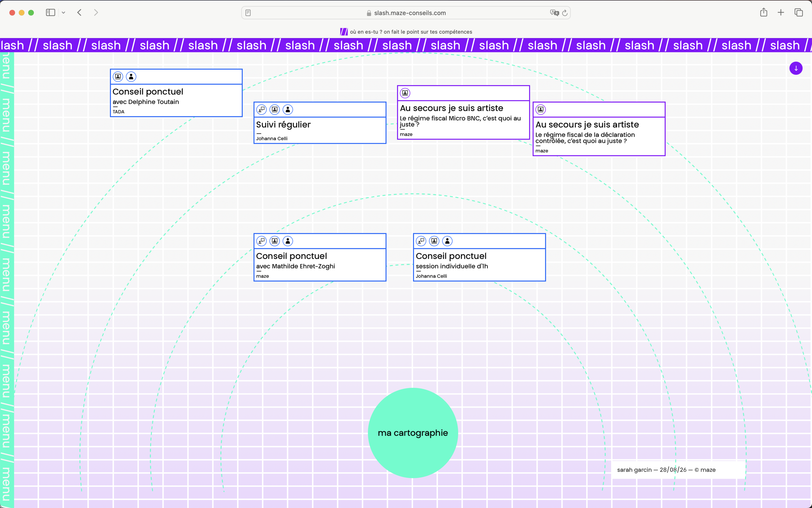Image resolution: width=812 pixels, height=508 pixels.
Task: Click the purple slash logo in tab title
Action: click(343, 32)
